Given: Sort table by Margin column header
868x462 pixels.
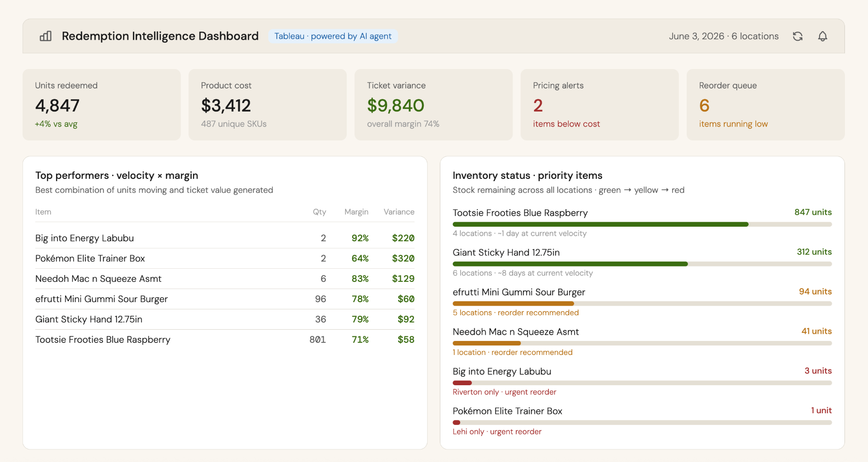Looking at the screenshot, I should pyautogui.click(x=356, y=212).
